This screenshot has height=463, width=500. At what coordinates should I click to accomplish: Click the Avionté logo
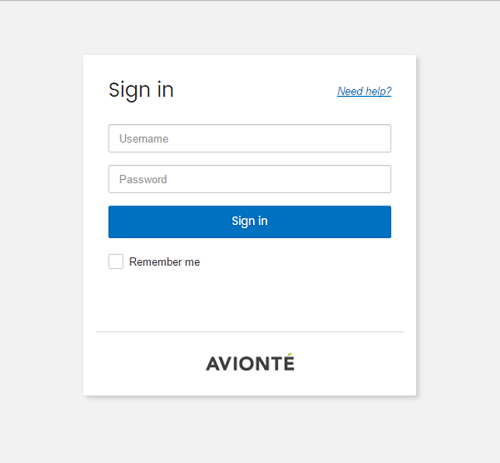250,362
